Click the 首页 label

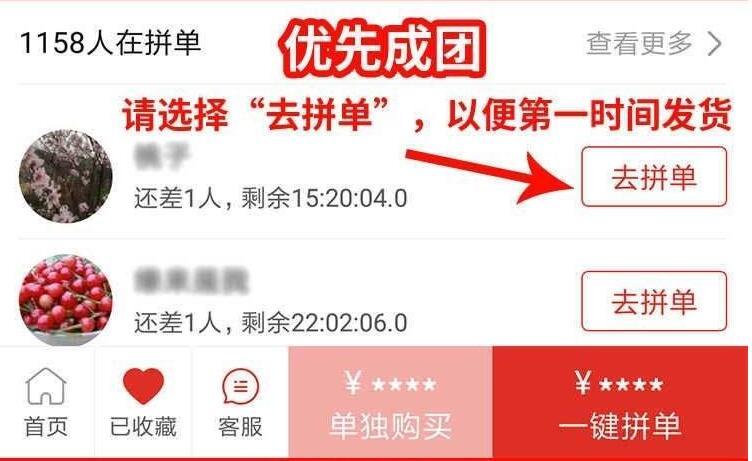pyautogui.click(x=46, y=427)
